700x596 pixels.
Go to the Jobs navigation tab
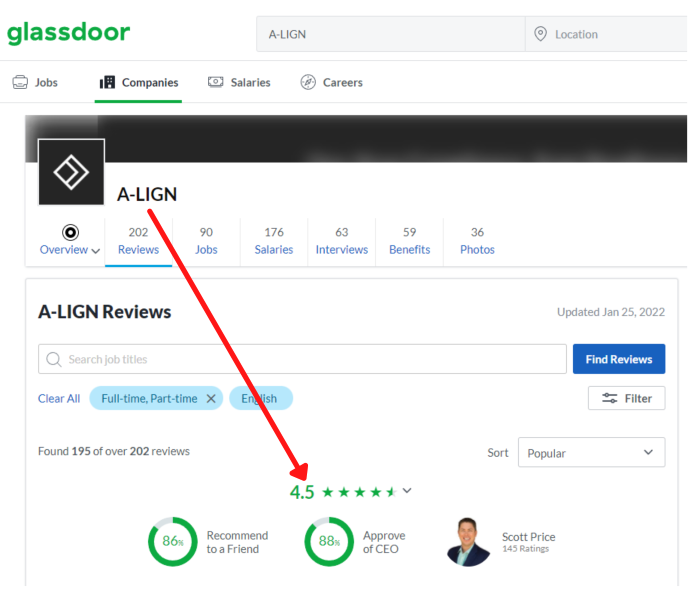click(x=35, y=82)
